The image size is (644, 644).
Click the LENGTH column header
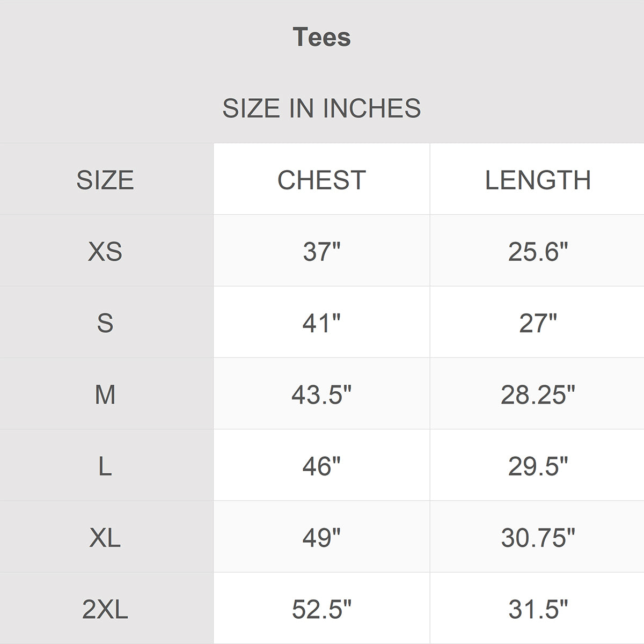538,180
